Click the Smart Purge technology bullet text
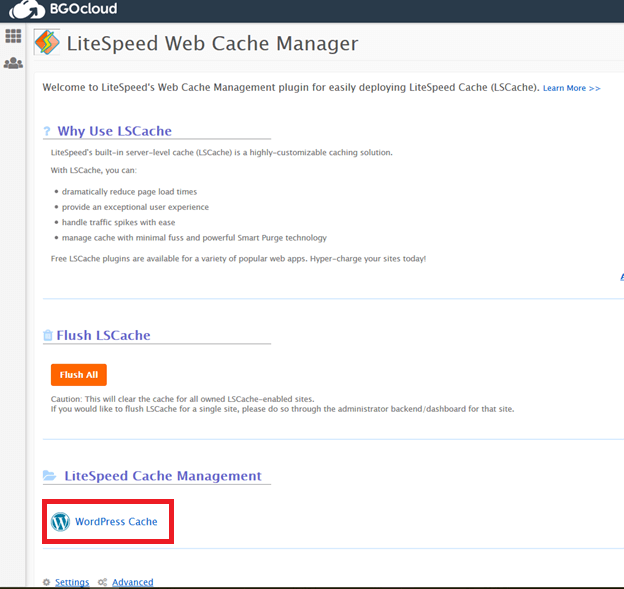Screen dimensions: 624x589 194,238
